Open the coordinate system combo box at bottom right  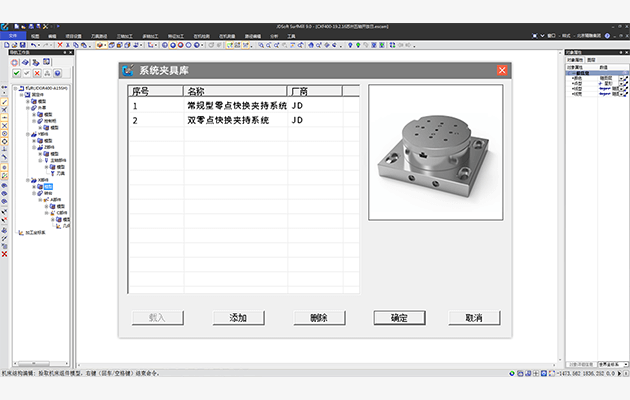point(613,365)
